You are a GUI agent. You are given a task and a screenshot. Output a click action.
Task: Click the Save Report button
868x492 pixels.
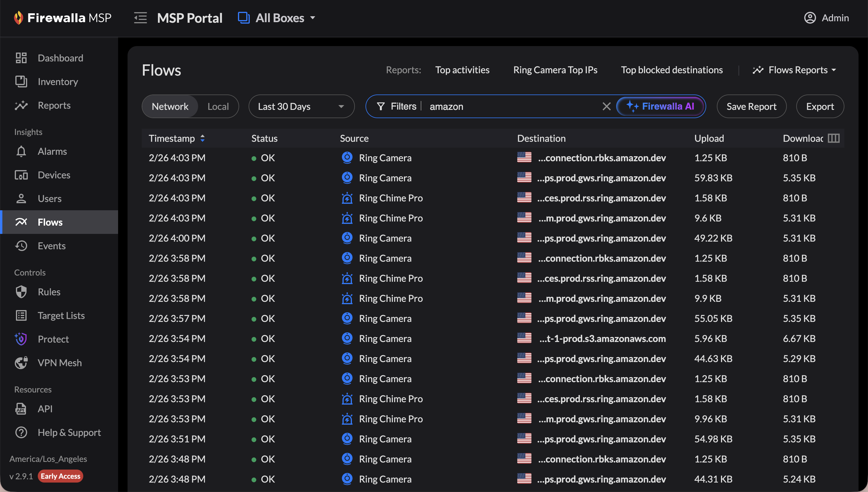pos(751,106)
